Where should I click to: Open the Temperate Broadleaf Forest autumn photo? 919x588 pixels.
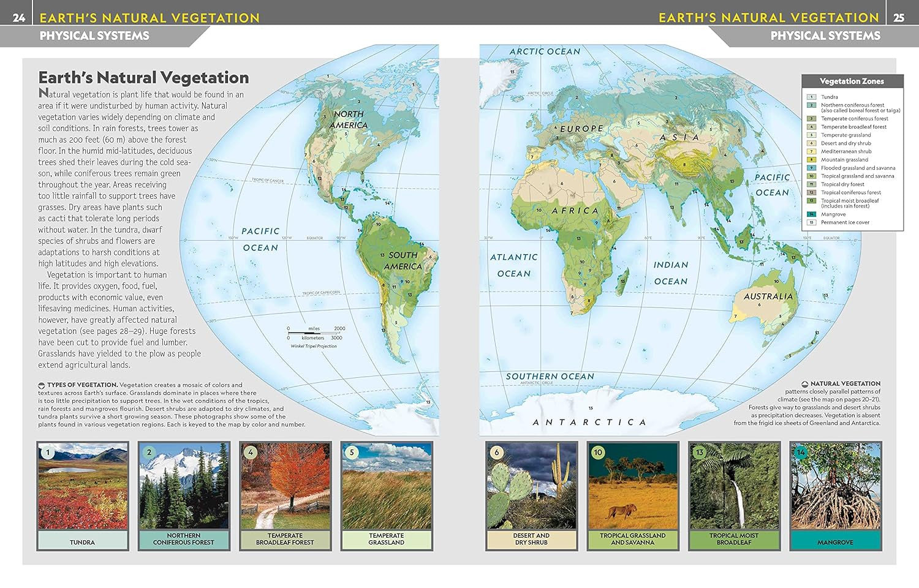click(x=285, y=486)
